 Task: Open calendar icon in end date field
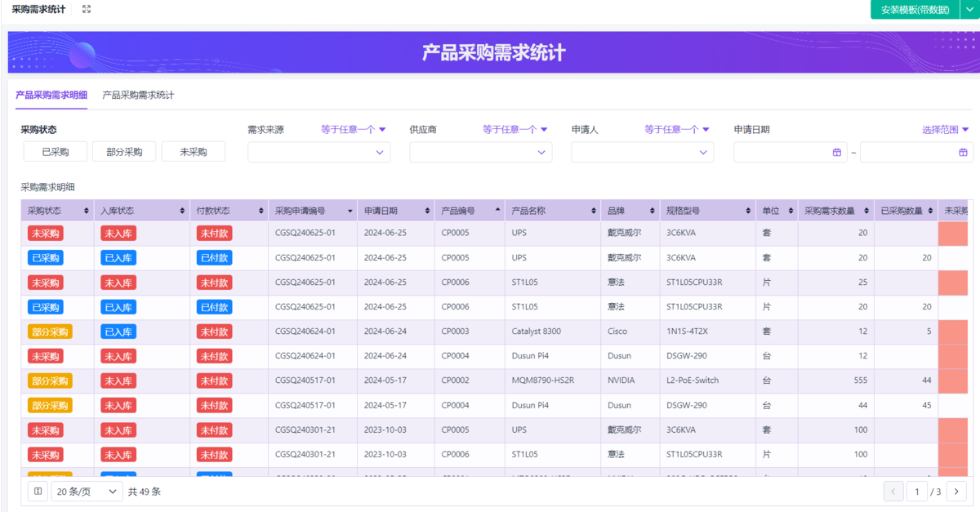[x=964, y=153]
